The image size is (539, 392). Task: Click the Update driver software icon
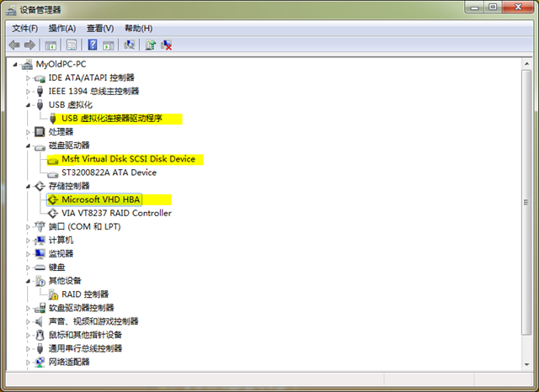point(150,45)
